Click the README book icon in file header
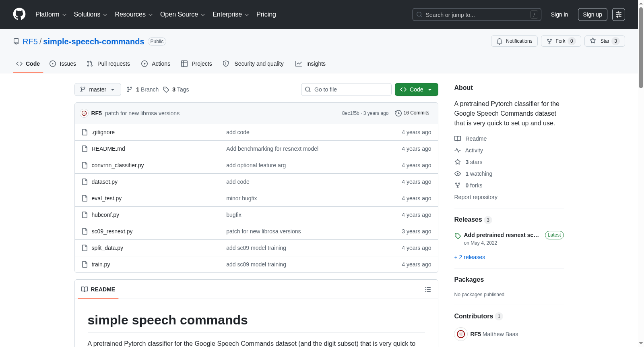The image size is (644, 347). point(85,289)
